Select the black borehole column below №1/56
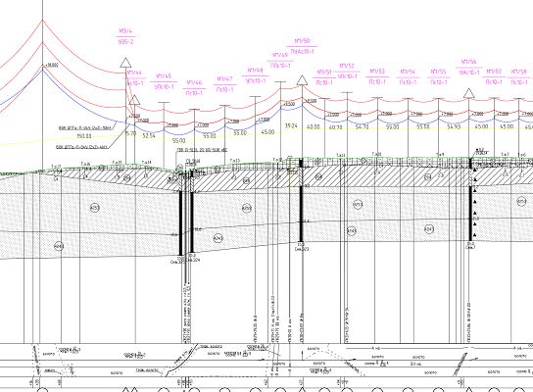The width and height of the screenshot is (533, 392). [x=471, y=201]
